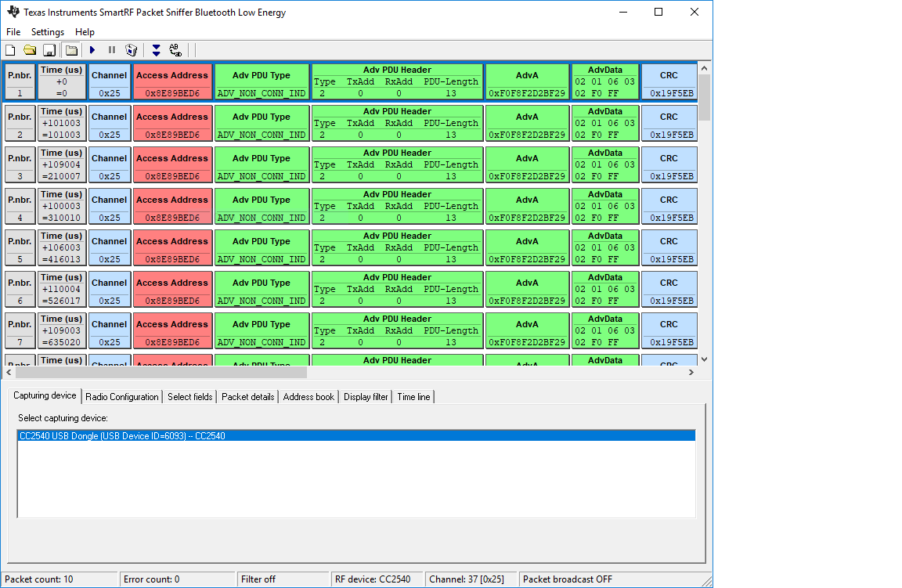Create a new capture with the blank page icon
Image resolution: width=902 pixels, height=588 pixels.
(10, 50)
